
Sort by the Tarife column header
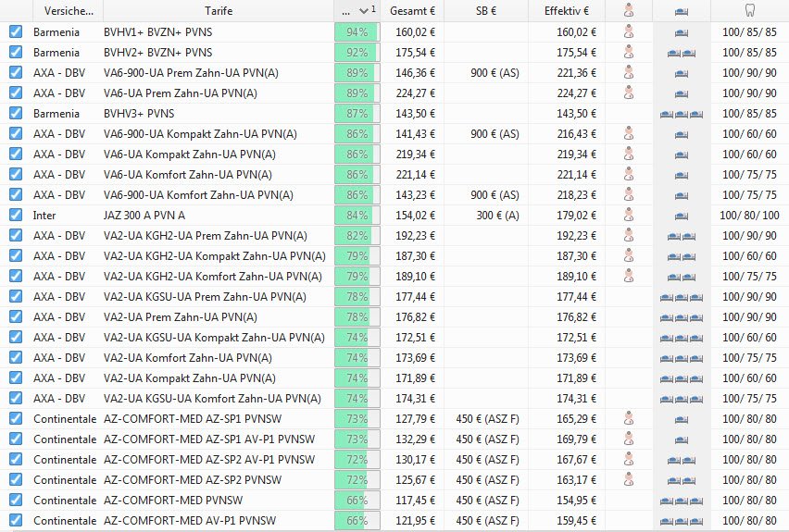[x=219, y=11]
